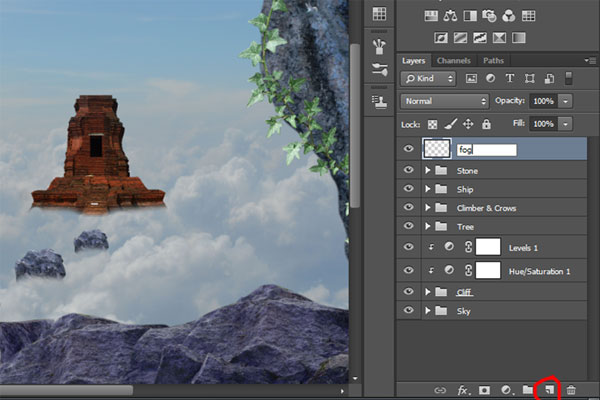Toggle lock all padlock icon
The image size is (600, 400).
tap(486, 124)
